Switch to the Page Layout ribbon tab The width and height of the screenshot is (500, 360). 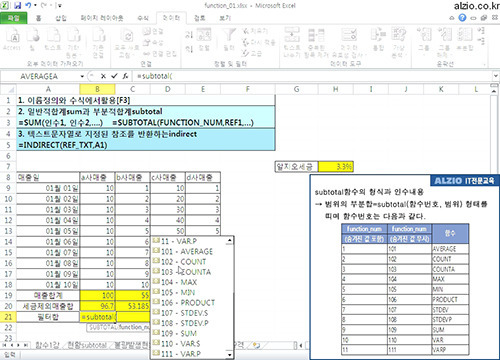(x=102, y=18)
